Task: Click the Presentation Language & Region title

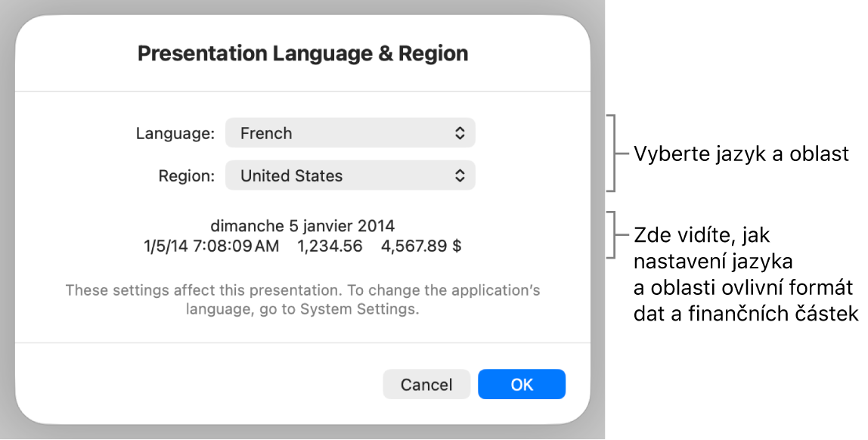Action: [x=302, y=54]
